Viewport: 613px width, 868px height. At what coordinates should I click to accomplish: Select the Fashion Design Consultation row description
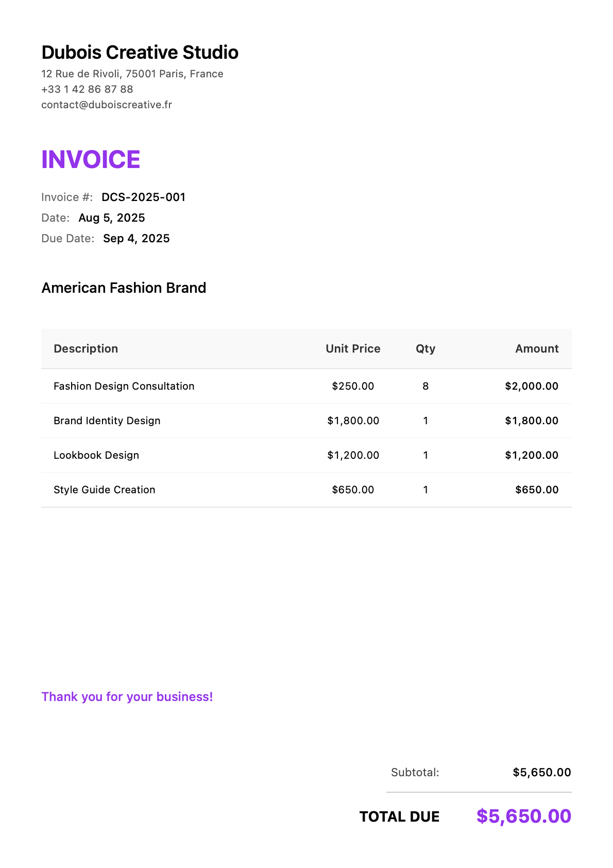[124, 386]
